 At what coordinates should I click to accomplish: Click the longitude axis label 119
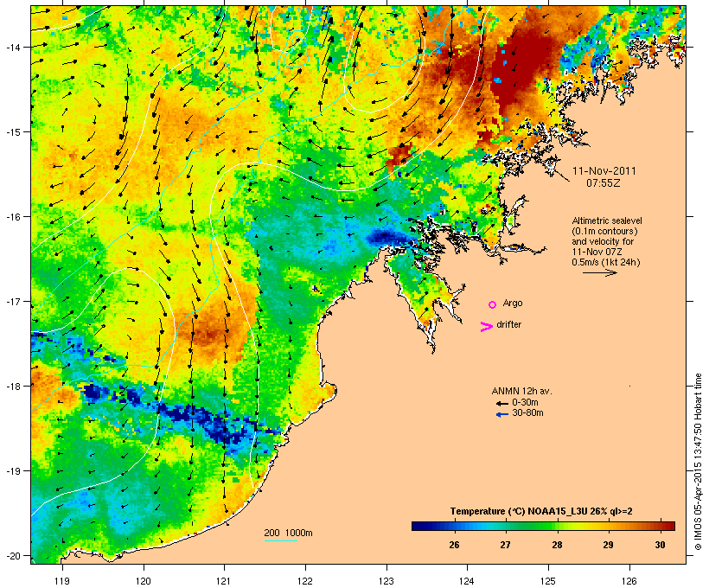coord(62,581)
